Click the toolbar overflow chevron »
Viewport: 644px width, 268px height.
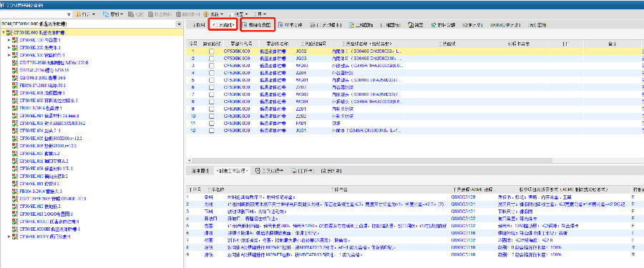coord(69,14)
